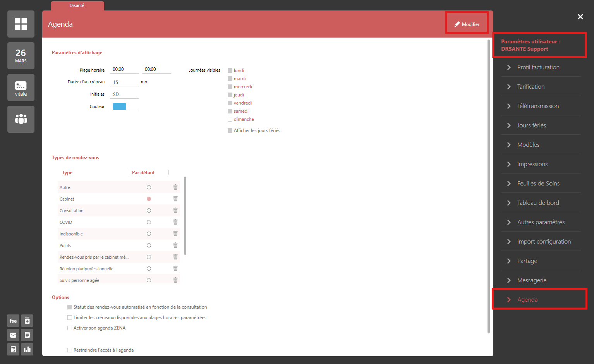This screenshot has width=594, height=364.
Task: Expand the Jours fériés section
Action: click(x=531, y=125)
